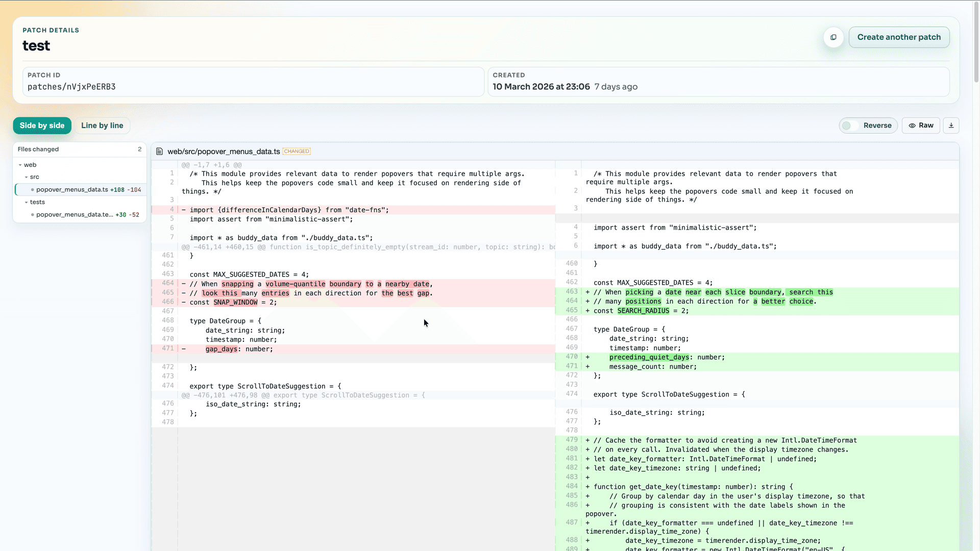
Task: Select popover_menus_data.ts under src
Action: coord(71,189)
